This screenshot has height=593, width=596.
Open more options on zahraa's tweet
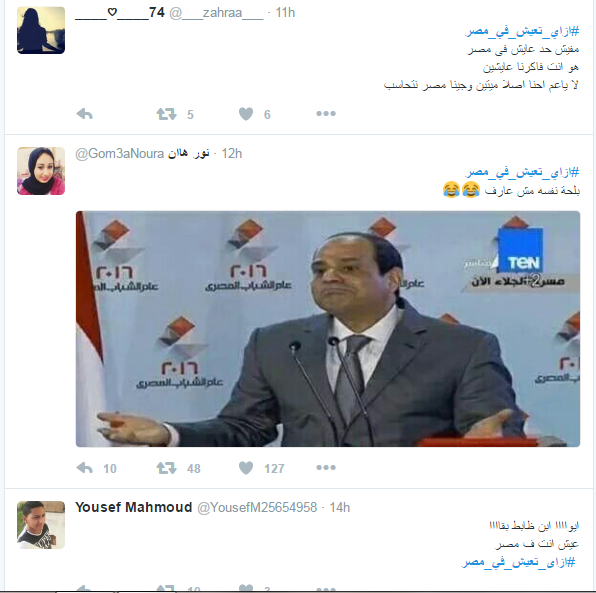[x=326, y=113]
